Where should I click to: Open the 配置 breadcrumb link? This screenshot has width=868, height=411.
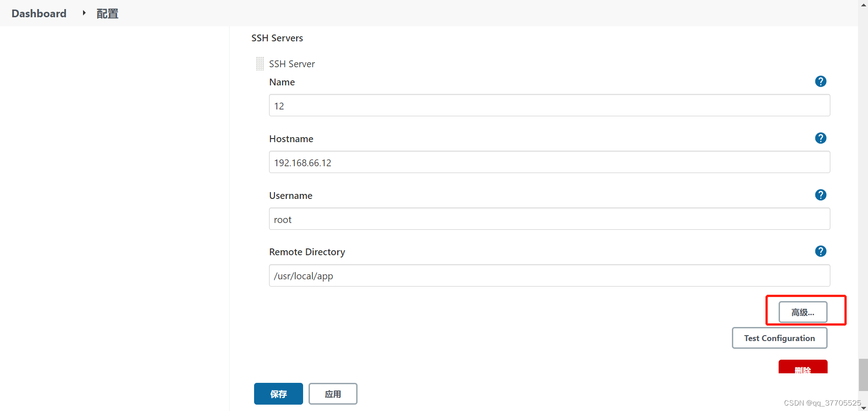click(108, 14)
